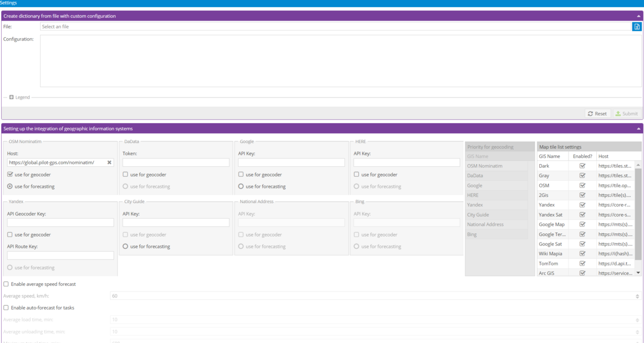
Task: Click the Enabled? column header
Action: (582, 156)
